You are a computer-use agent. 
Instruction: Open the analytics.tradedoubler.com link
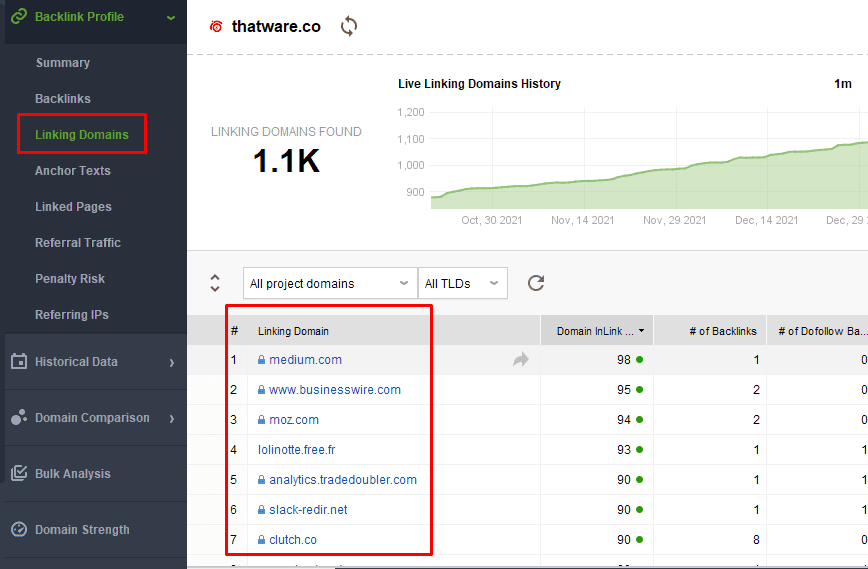[343, 479]
